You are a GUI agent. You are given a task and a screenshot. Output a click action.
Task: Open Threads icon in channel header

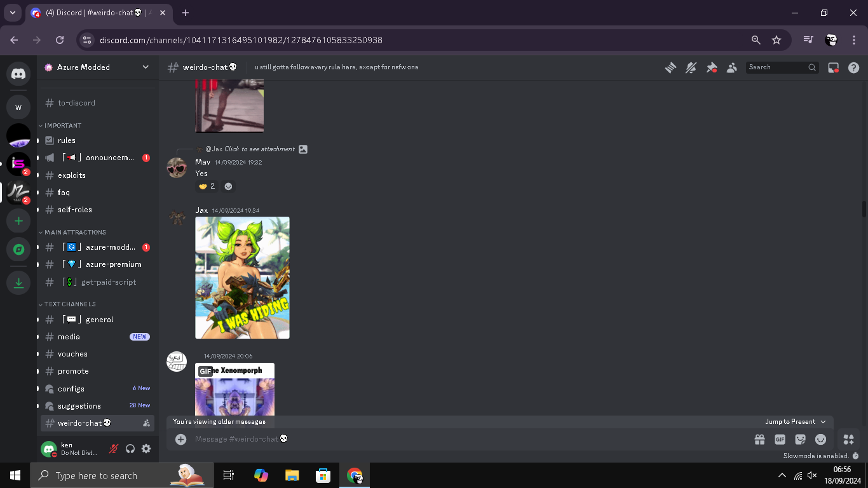[670, 67]
